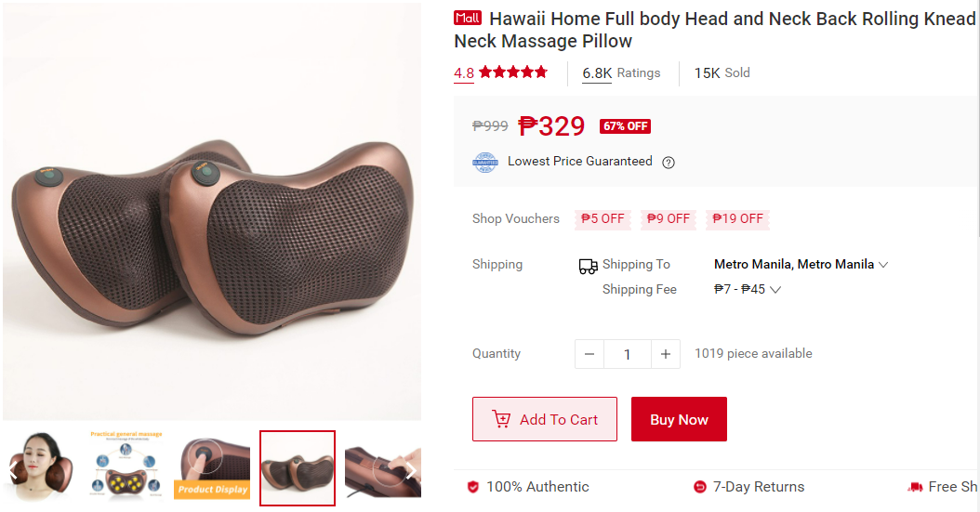Decrease quantity with minus button
The height and width of the screenshot is (512, 980).
pos(589,354)
